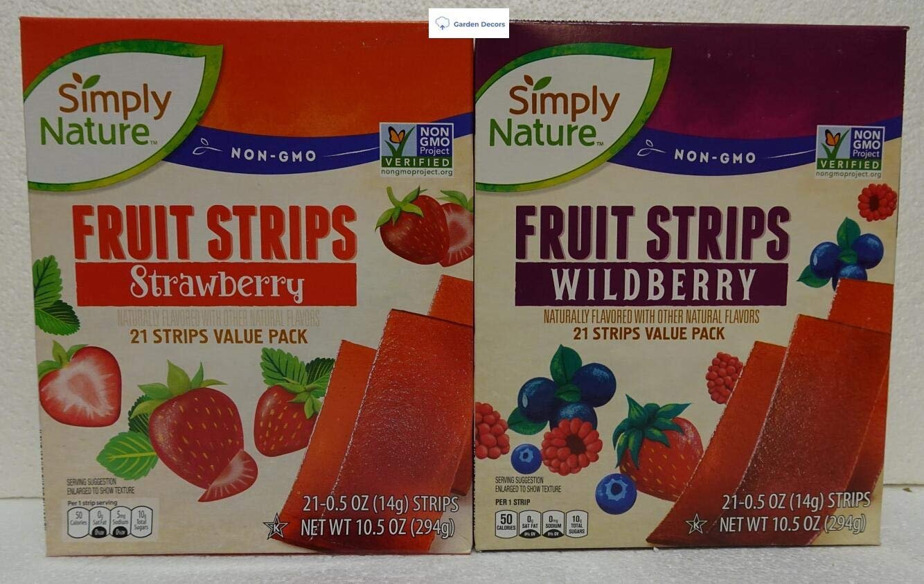Click the Wildberry flavor purple banner

point(651,285)
